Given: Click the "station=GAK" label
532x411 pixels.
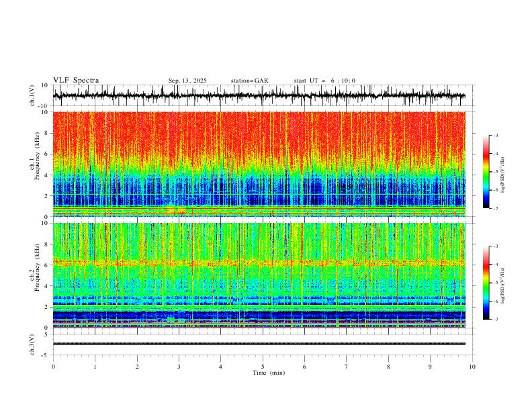Looking at the screenshot, I should click(249, 81).
